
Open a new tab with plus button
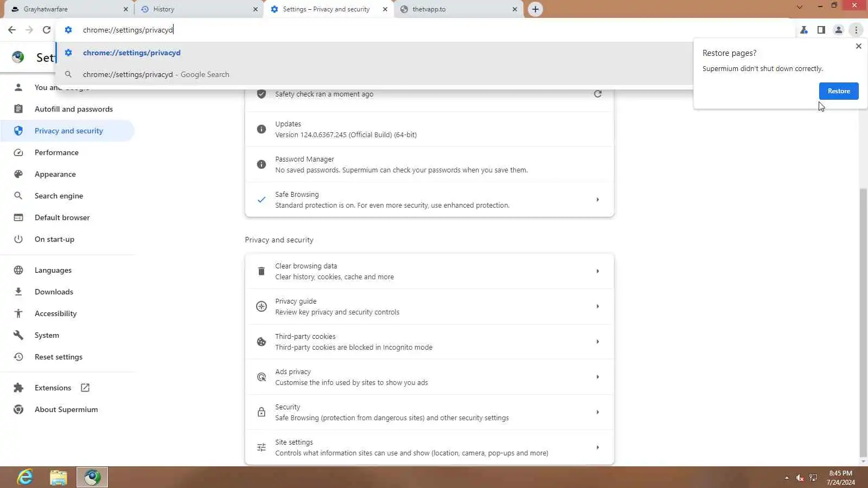click(535, 9)
